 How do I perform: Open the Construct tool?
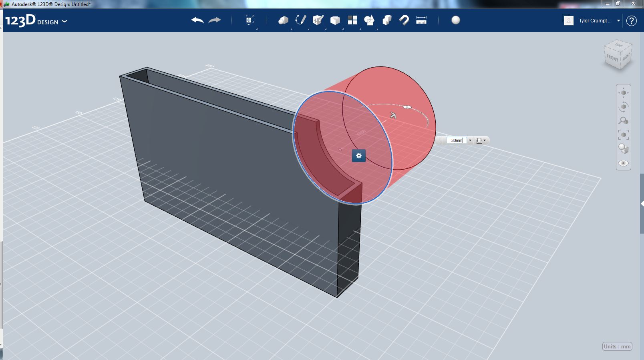click(x=318, y=20)
